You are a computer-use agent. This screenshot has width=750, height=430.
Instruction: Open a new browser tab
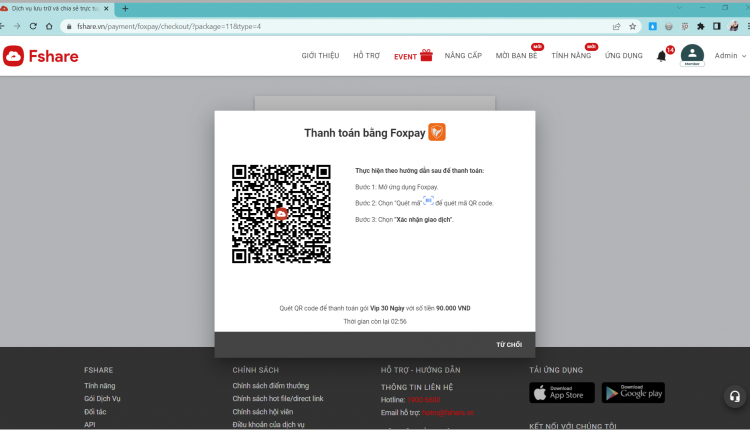tap(125, 9)
